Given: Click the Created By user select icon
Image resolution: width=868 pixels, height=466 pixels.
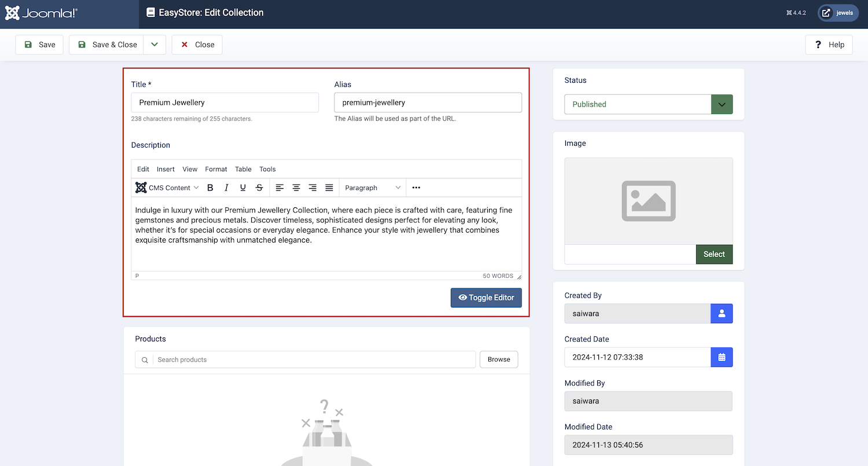Looking at the screenshot, I should tap(722, 313).
